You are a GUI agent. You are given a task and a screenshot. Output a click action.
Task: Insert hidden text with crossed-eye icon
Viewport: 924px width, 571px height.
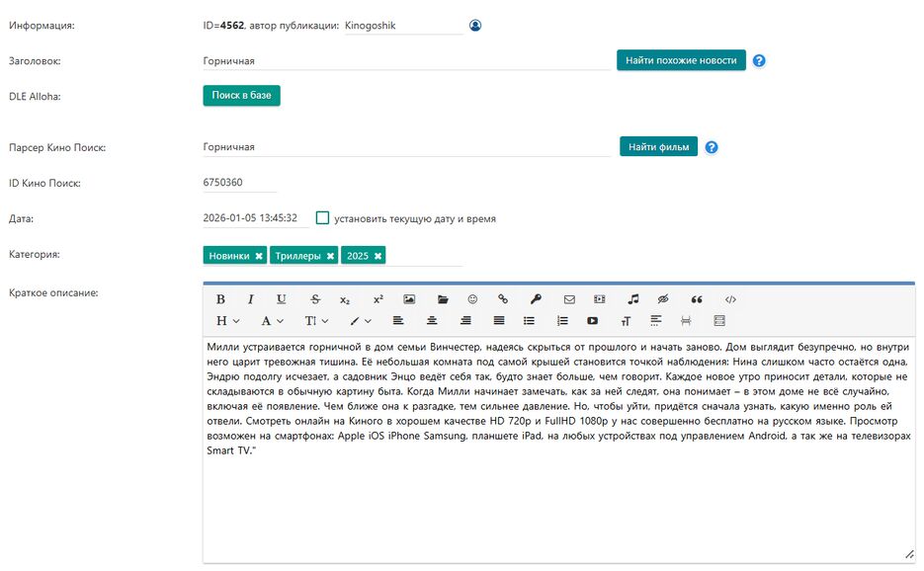[663, 299]
